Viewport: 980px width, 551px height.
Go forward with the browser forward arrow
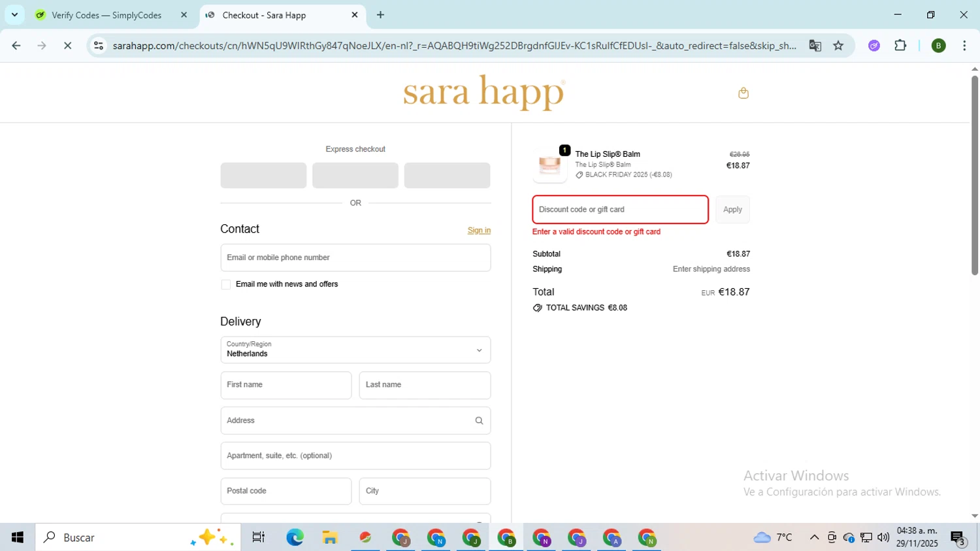tap(42, 46)
